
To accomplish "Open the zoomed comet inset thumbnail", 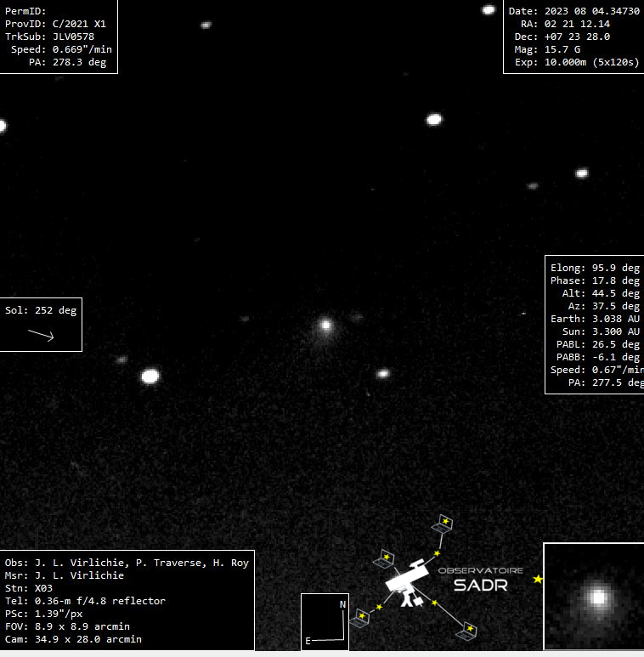I will [x=594, y=597].
